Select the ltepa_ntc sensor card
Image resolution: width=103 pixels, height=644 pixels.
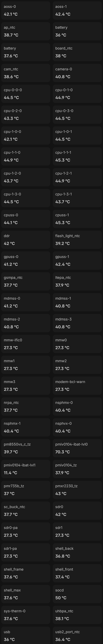tap(77, 281)
